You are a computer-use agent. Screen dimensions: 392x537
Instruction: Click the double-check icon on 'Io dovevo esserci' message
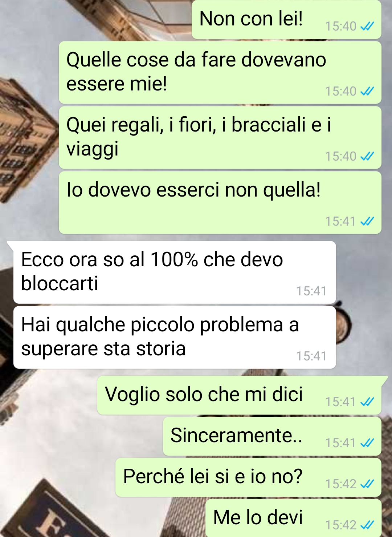pyautogui.click(x=367, y=221)
